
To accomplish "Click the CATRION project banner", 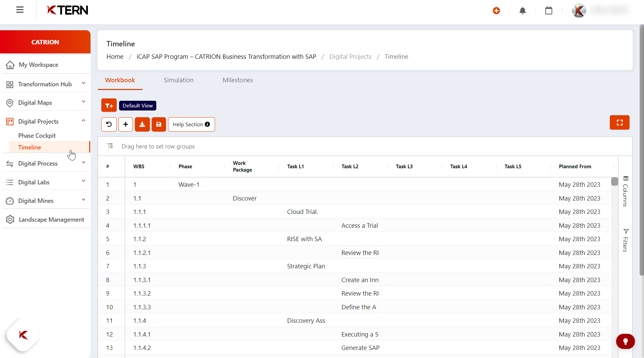I will [45, 42].
